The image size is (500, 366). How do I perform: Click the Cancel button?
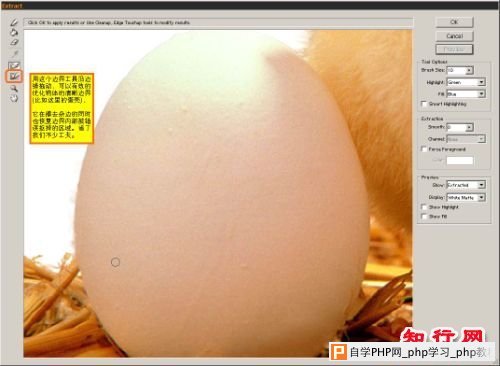click(x=454, y=36)
